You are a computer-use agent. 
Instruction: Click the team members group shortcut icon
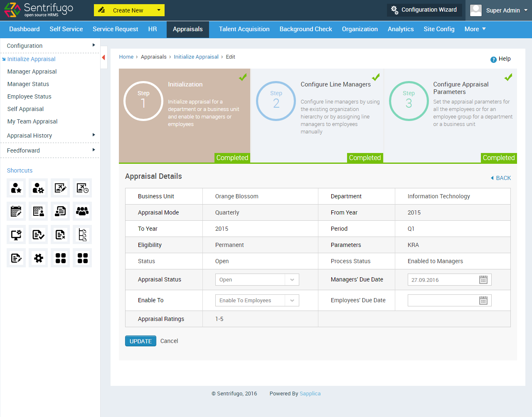(x=82, y=211)
